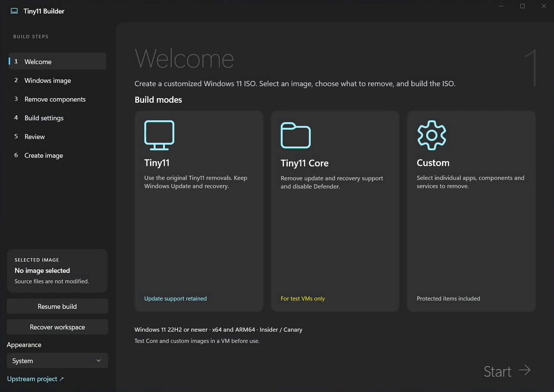The width and height of the screenshot is (554, 392).
Task: Select the Build settings step
Action: 57,118
